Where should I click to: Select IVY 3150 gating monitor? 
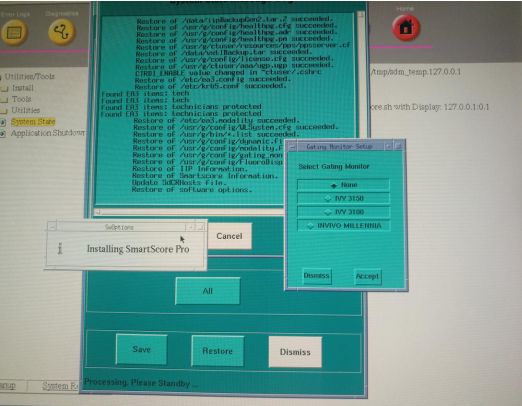343,198
